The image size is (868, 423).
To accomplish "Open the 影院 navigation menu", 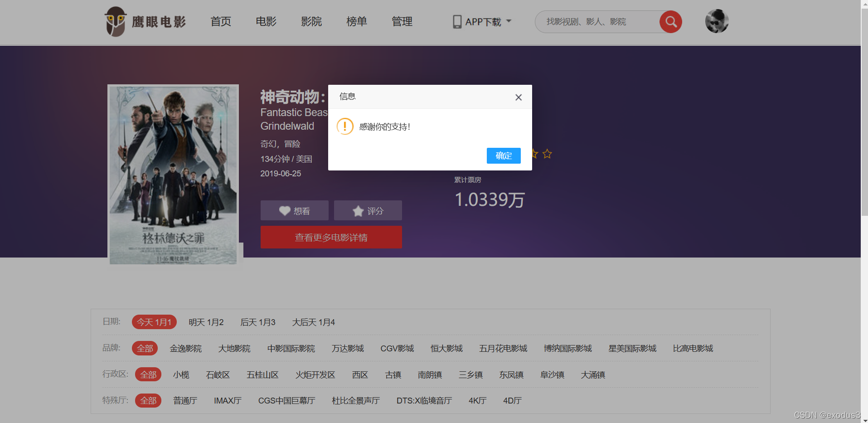I will point(311,21).
